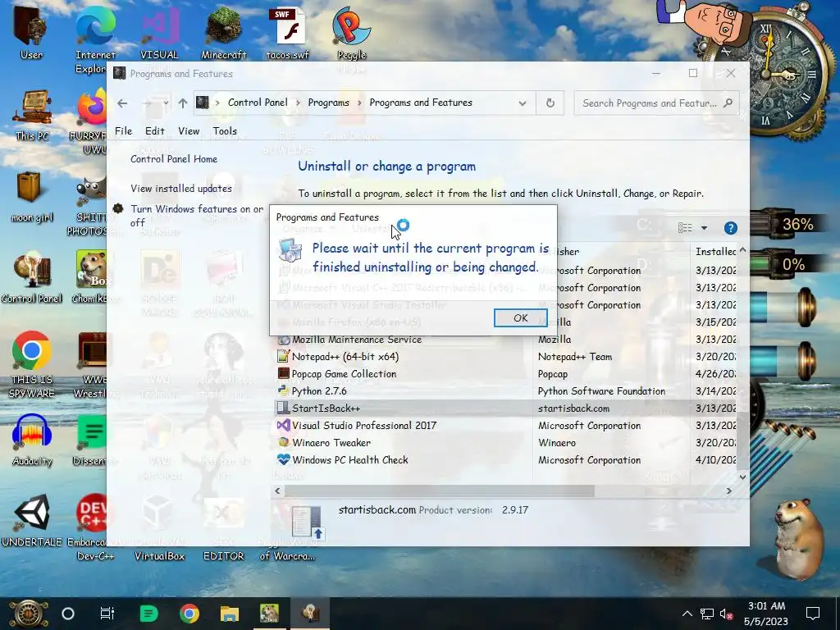Open the moon girl desktop icon
This screenshot has width=840, height=630.
click(x=32, y=197)
